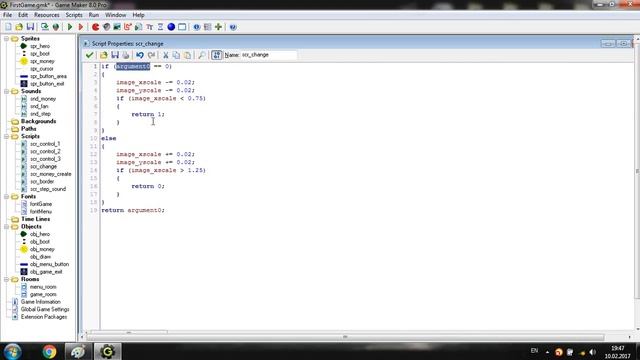Click the Create standalone executable icon
This screenshot has height=360, width=640.
point(44,27)
